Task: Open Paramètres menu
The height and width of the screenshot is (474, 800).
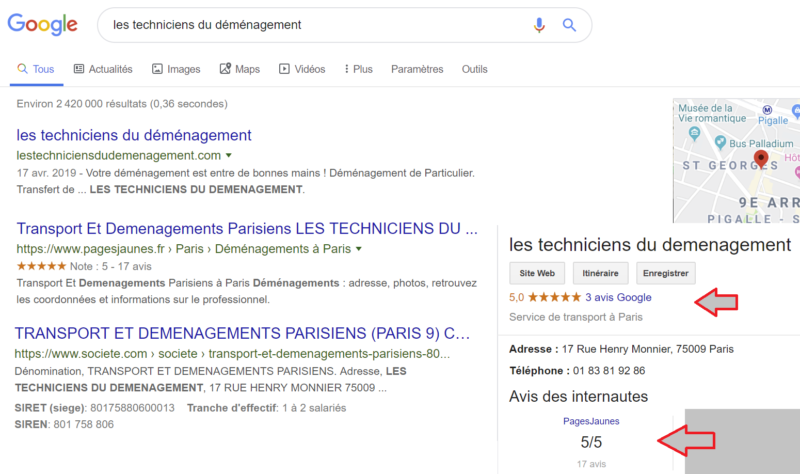Action: [x=417, y=69]
